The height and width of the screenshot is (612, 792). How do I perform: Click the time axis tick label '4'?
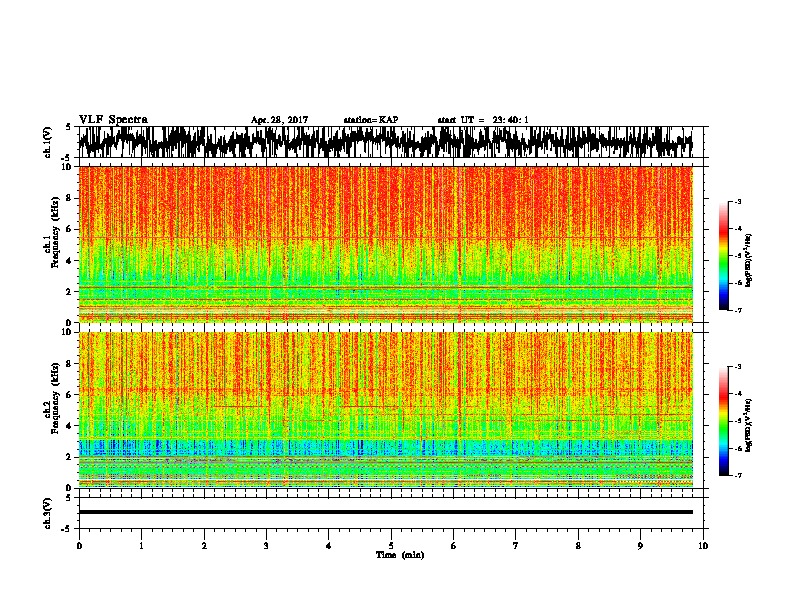tap(329, 546)
